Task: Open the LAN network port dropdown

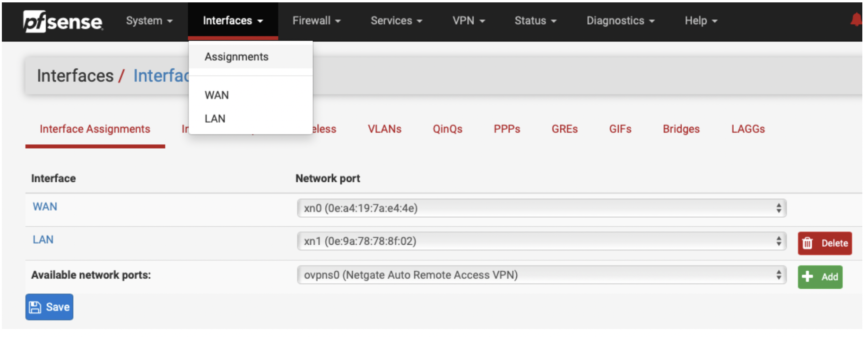Action: 541,241
